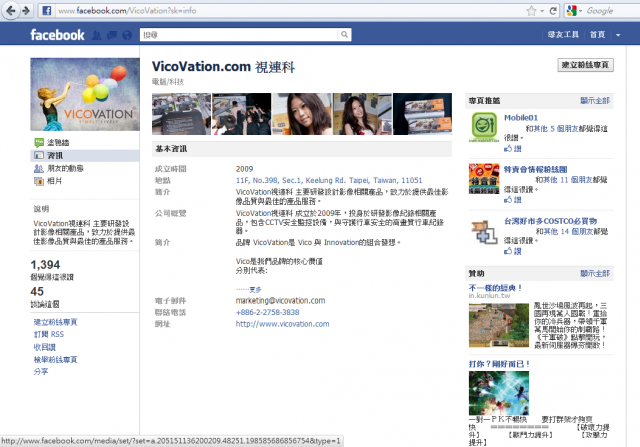Click the facebook logo

coord(57,35)
